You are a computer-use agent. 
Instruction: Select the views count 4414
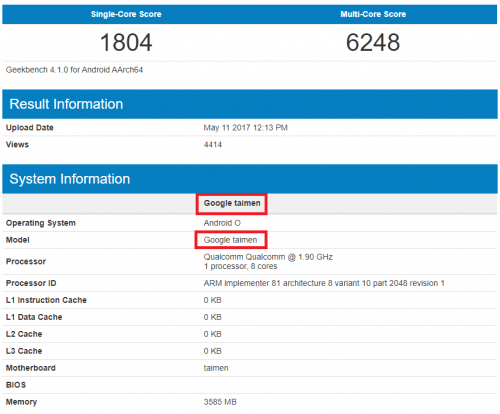coord(213,145)
